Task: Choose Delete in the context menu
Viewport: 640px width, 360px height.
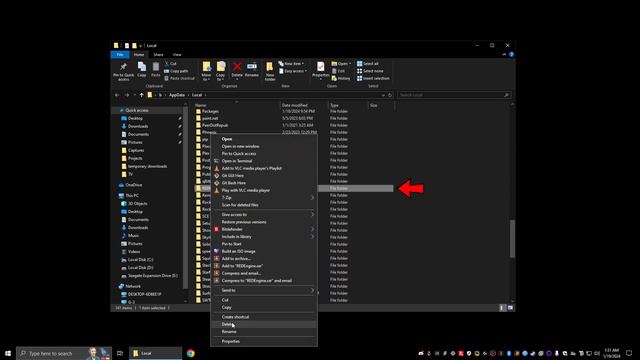Action: (264, 324)
